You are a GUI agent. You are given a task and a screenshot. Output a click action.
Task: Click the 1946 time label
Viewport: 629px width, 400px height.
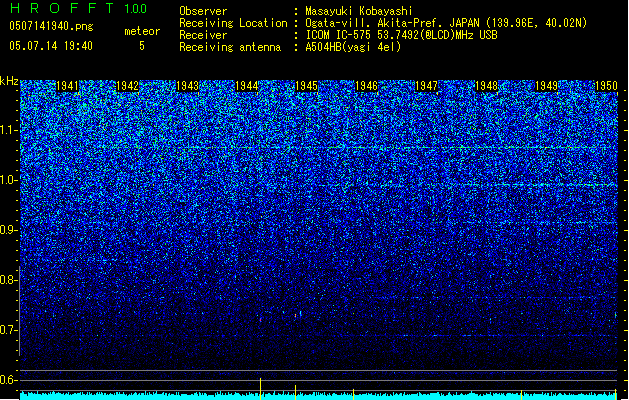(x=366, y=86)
